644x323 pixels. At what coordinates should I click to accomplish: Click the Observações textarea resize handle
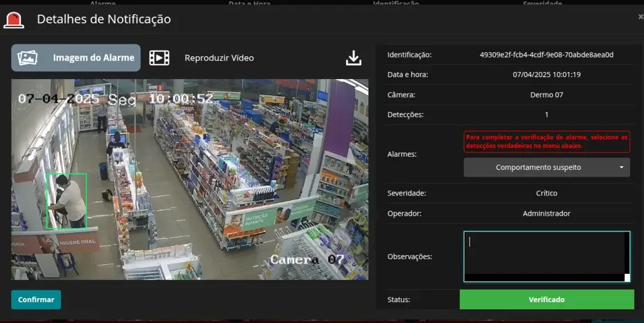pos(627,278)
